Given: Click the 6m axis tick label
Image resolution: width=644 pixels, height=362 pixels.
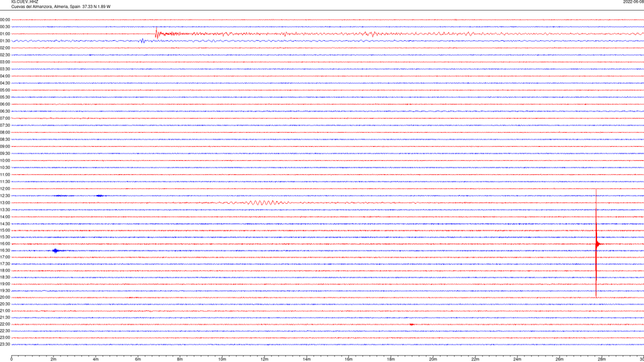Looking at the screenshot, I should 138,359.
